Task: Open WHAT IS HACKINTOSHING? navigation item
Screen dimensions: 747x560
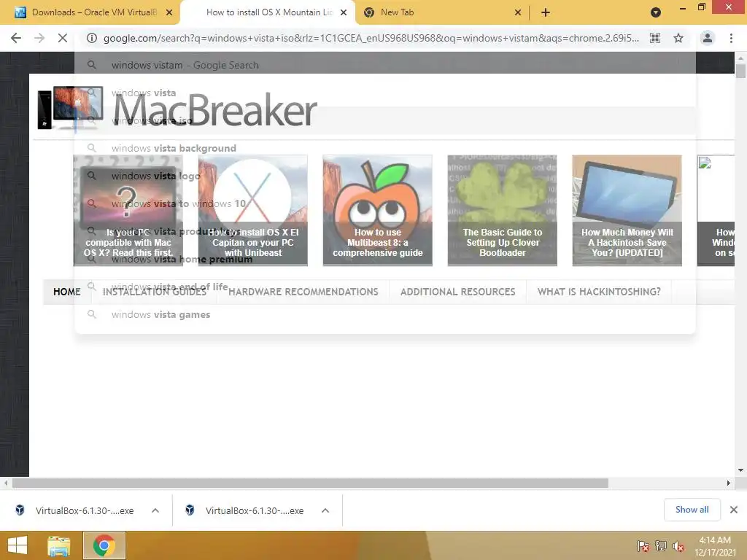Action: point(599,292)
